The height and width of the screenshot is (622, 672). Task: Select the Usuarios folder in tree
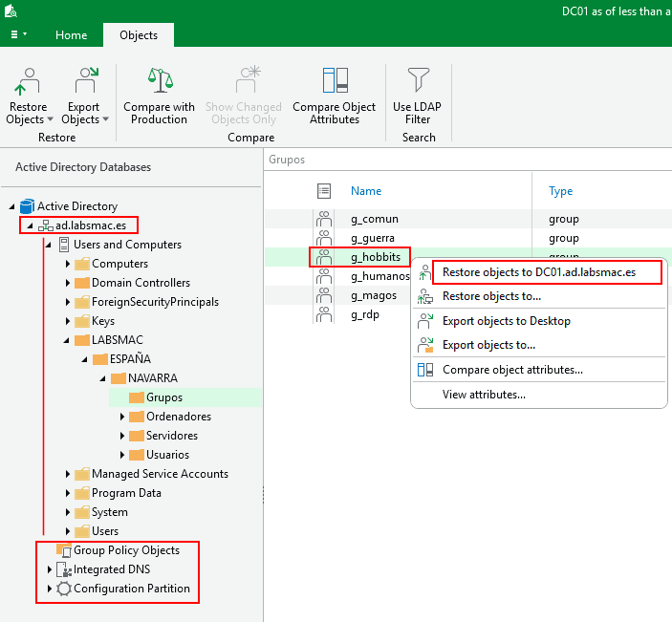click(167, 455)
